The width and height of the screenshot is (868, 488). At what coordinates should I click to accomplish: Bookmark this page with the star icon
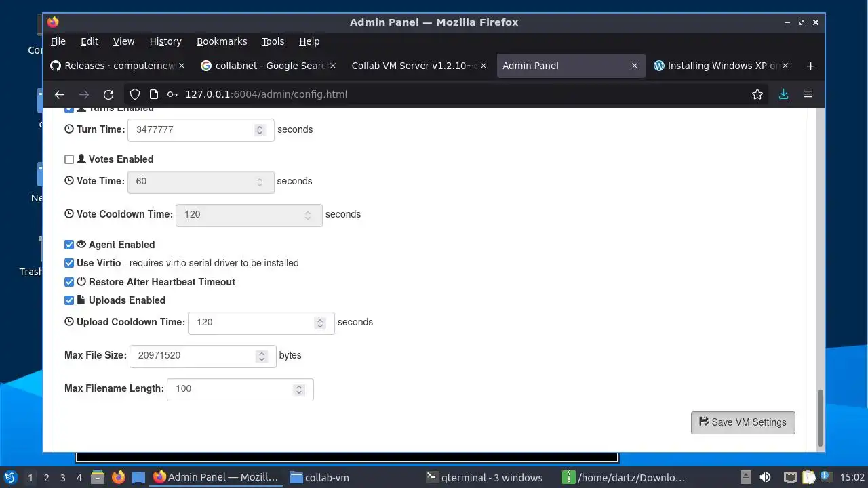[x=757, y=94]
